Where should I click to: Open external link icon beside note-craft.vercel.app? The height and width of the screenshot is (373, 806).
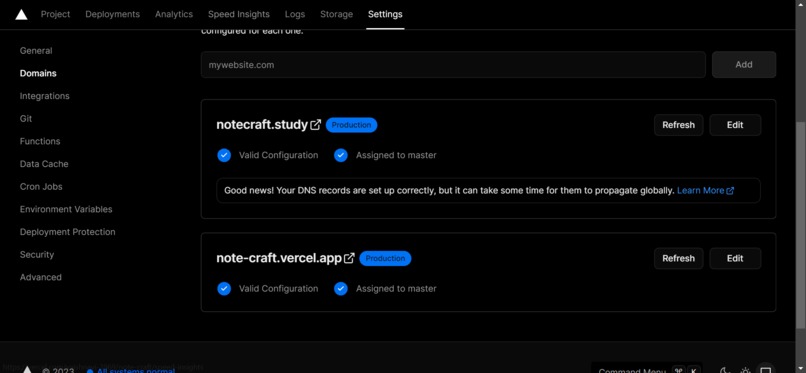[x=349, y=258]
